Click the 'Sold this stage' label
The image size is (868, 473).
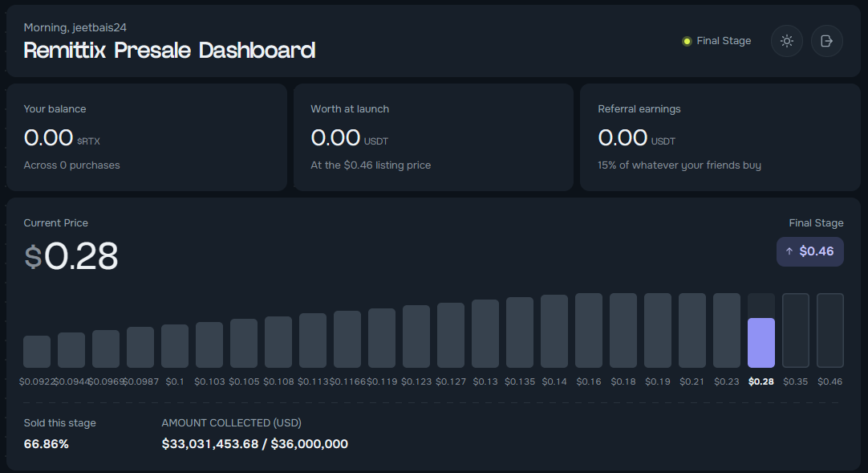60,422
